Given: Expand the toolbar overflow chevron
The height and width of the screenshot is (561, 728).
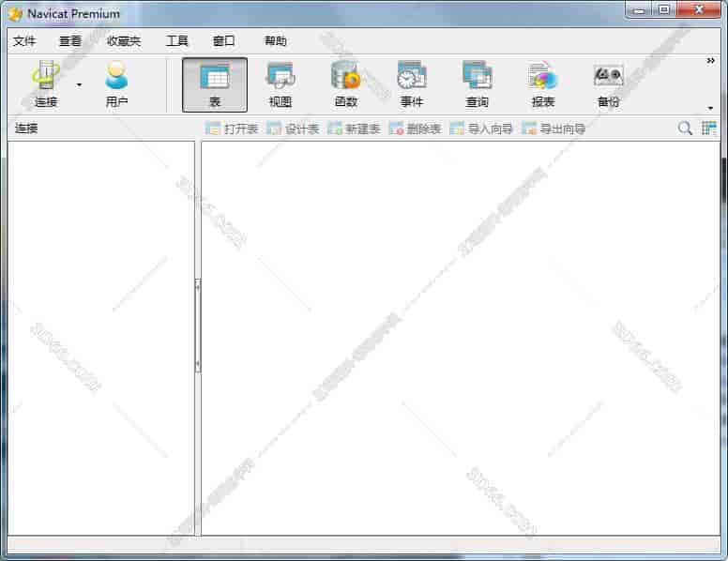Looking at the screenshot, I should [x=710, y=61].
